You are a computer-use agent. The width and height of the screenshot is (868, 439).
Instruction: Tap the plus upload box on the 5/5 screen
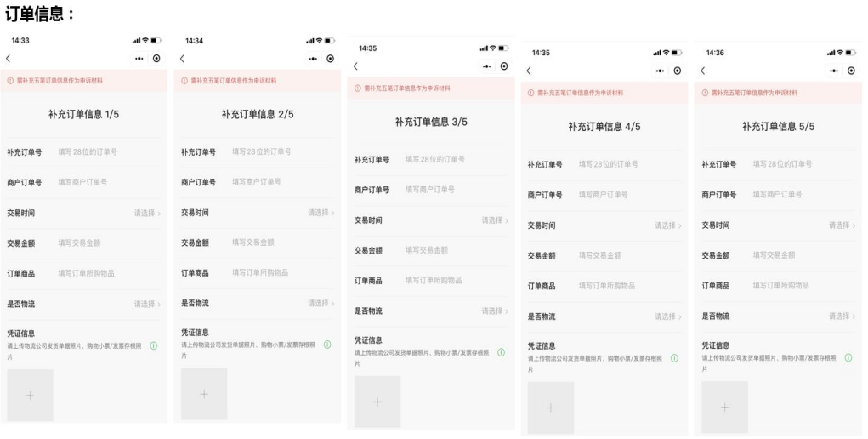pos(724,407)
